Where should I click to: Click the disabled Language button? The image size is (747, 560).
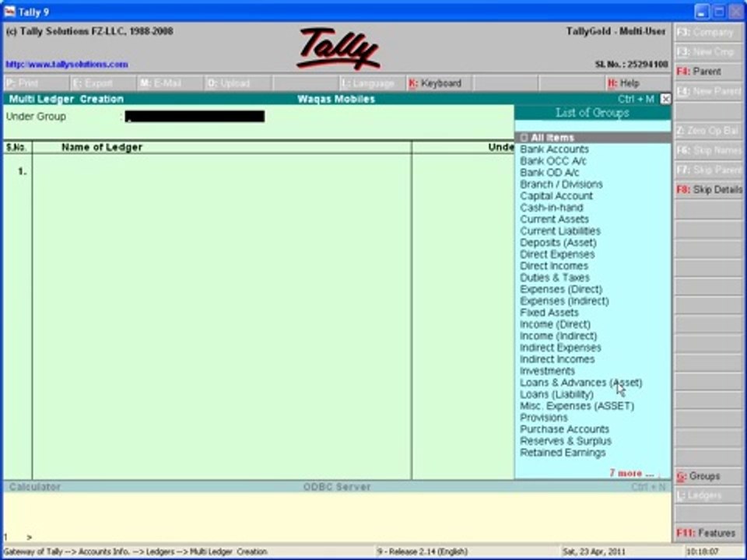[372, 83]
